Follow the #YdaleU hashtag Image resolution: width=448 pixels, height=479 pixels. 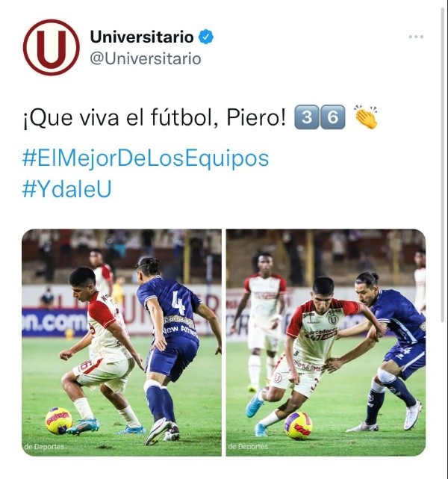point(67,189)
